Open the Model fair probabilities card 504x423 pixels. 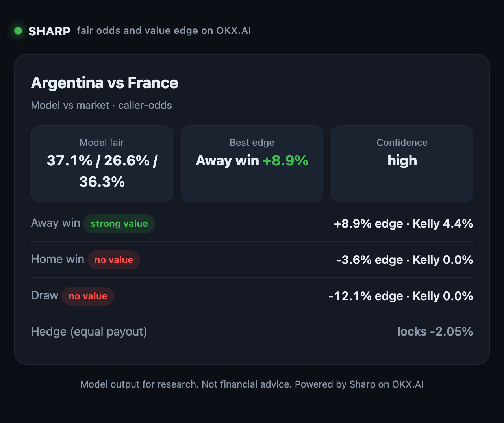(102, 164)
